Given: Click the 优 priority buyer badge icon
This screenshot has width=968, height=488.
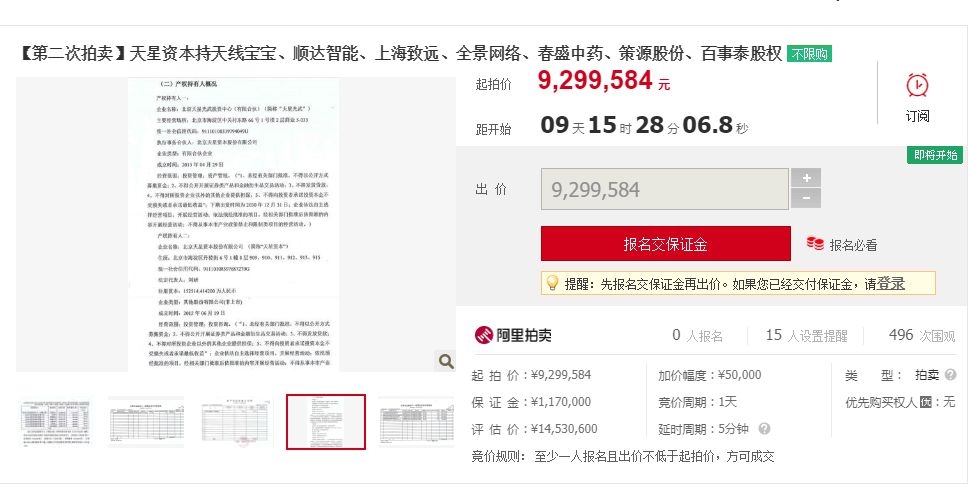Looking at the screenshot, I should pyautogui.click(x=925, y=402).
